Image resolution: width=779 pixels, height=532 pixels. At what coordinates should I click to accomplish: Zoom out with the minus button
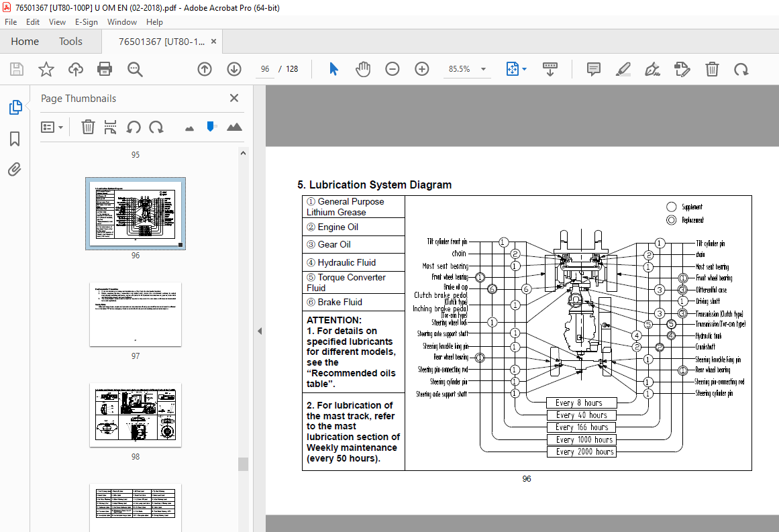click(393, 69)
